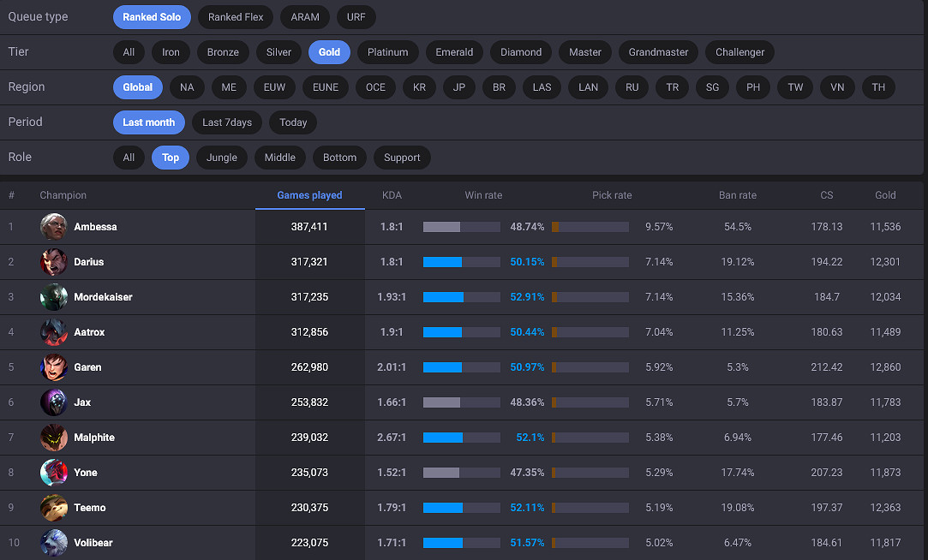The height and width of the screenshot is (560, 928).
Task: Click Darius's champion portrait icon
Action: pos(53,262)
